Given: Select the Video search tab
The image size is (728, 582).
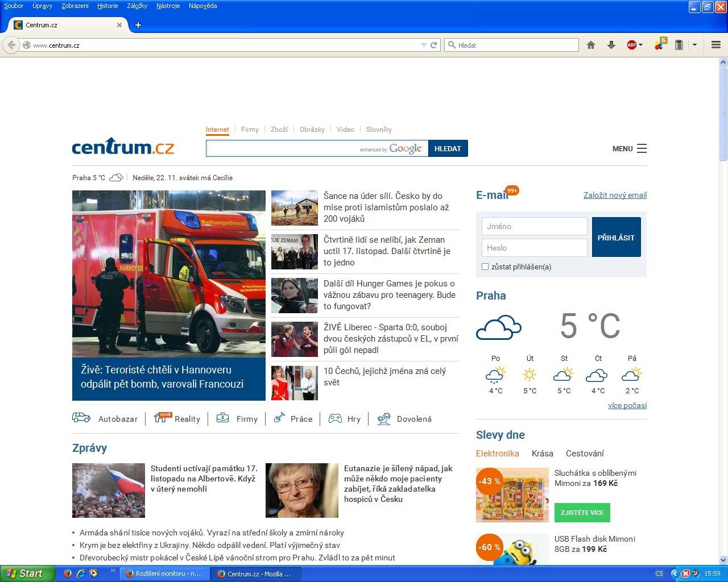Looking at the screenshot, I should click(x=345, y=130).
